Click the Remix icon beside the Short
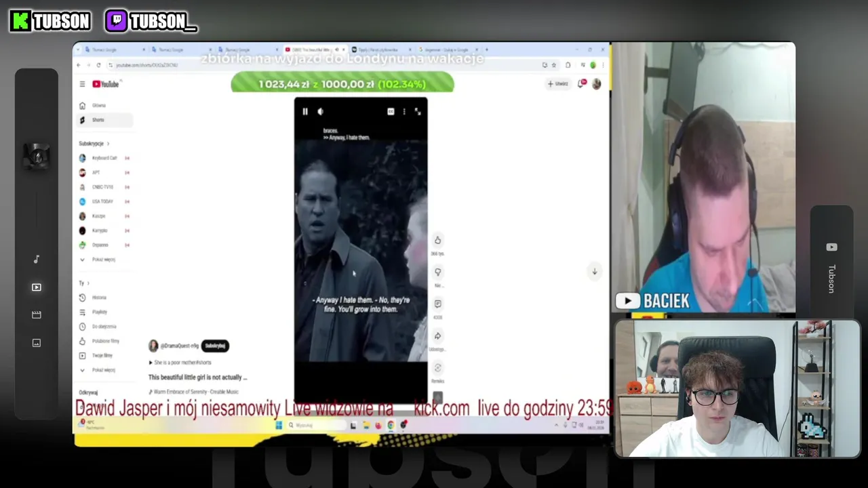Screen dimensions: 868x488 click(x=437, y=367)
